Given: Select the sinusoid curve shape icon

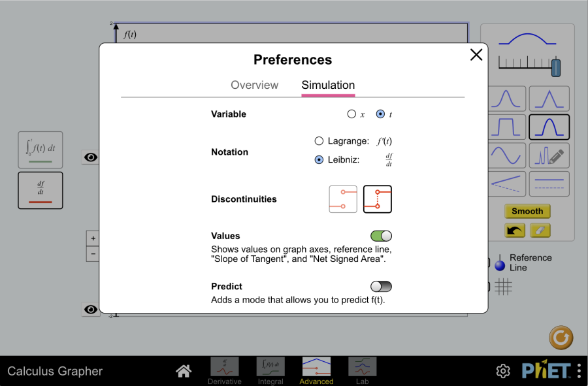Looking at the screenshot, I should pos(506,155).
